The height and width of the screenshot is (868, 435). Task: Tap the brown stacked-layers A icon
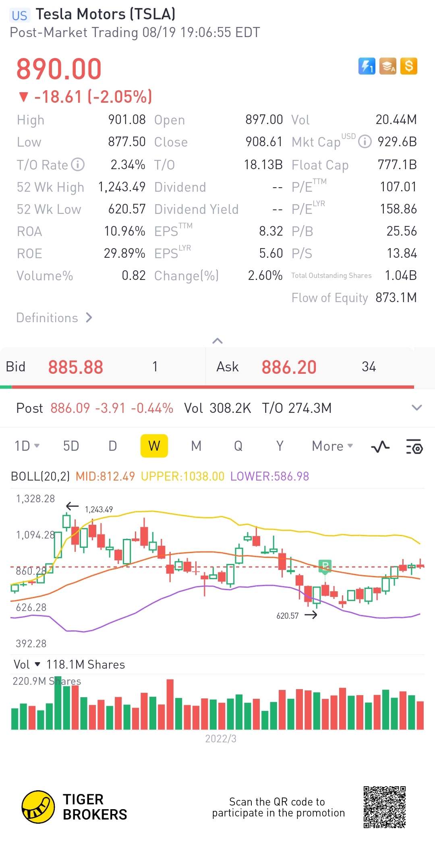pos(388,66)
